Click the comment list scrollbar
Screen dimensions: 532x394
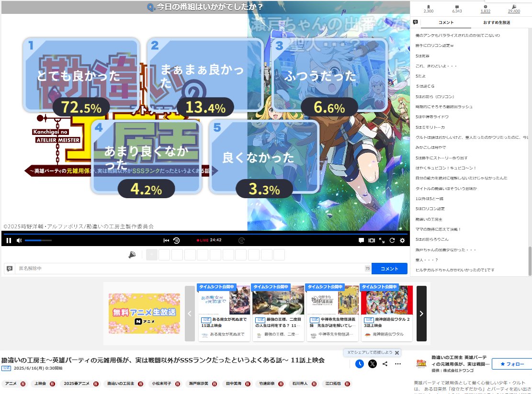point(530,260)
